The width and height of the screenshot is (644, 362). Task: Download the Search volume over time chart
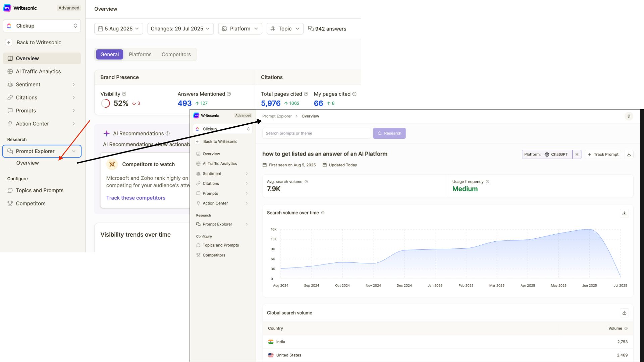tap(624, 214)
